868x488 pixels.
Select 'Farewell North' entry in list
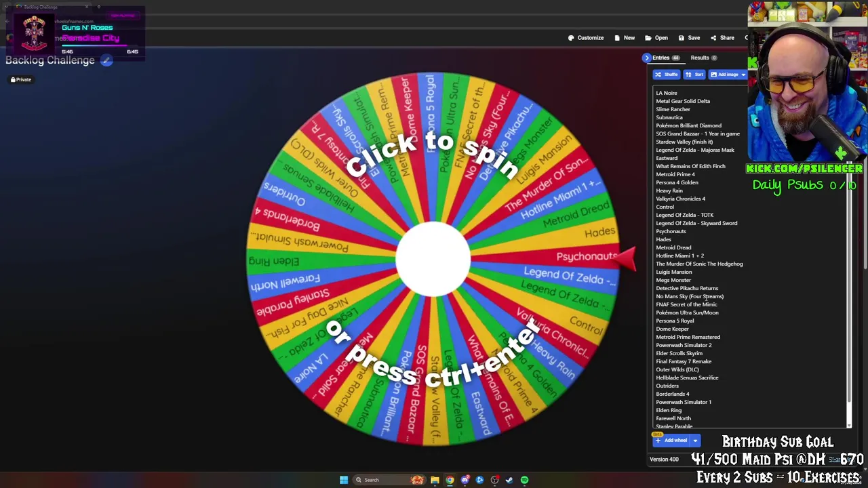(x=673, y=418)
